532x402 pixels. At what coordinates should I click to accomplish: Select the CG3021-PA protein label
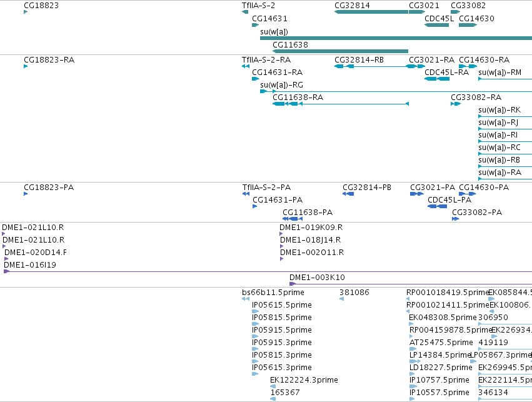[x=433, y=188]
